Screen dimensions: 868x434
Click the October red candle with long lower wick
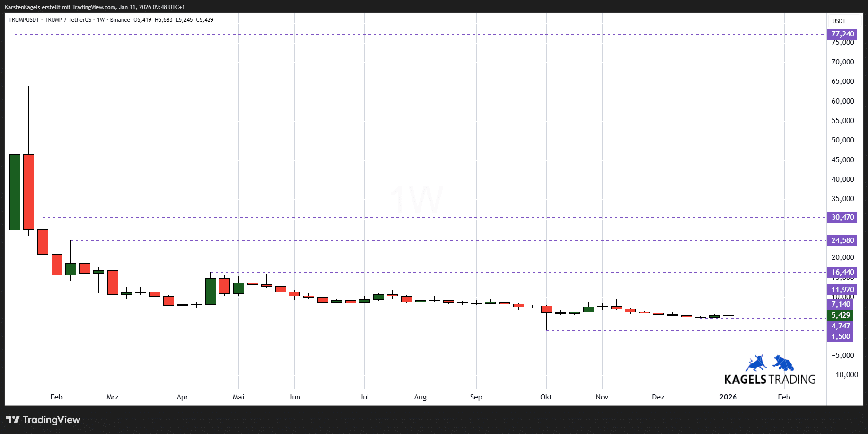point(546,309)
